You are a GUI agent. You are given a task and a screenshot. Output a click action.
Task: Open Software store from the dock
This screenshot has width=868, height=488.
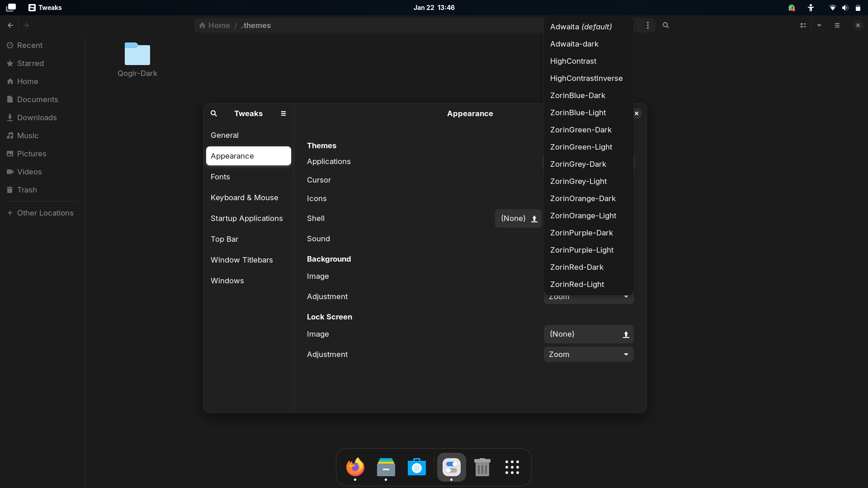(417, 467)
